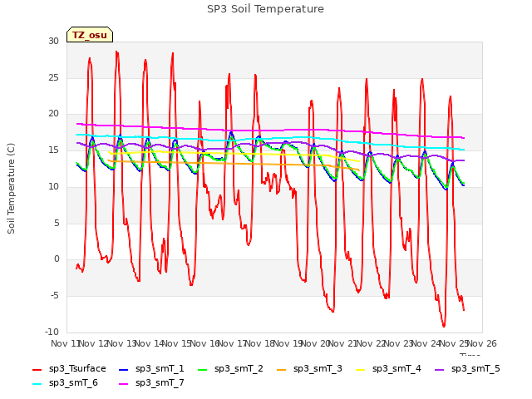Screen dimensions: 532x399
Task: Click the -10 y-axis tick label
Action: pos(52,332)
